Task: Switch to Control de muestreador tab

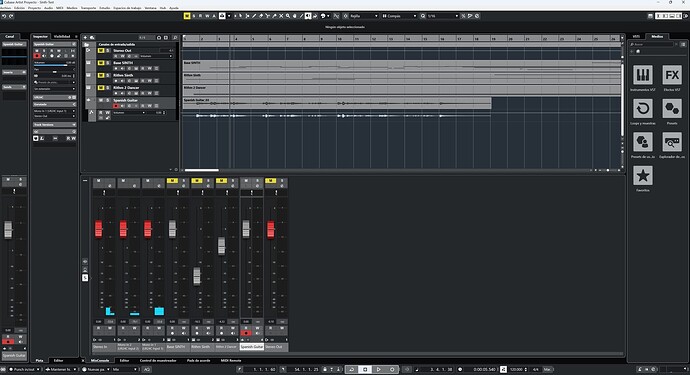Action: [158, 360]
